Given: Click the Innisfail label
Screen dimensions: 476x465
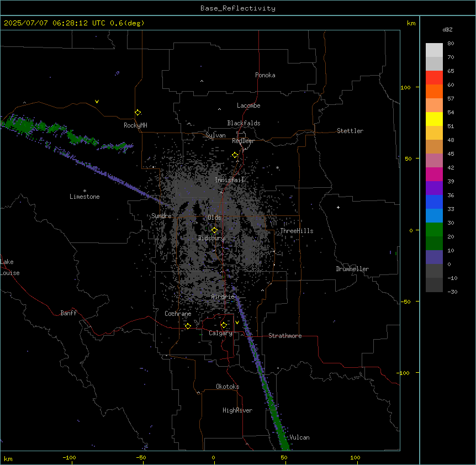Looking at the screenshot, I should tap(230, 180).
